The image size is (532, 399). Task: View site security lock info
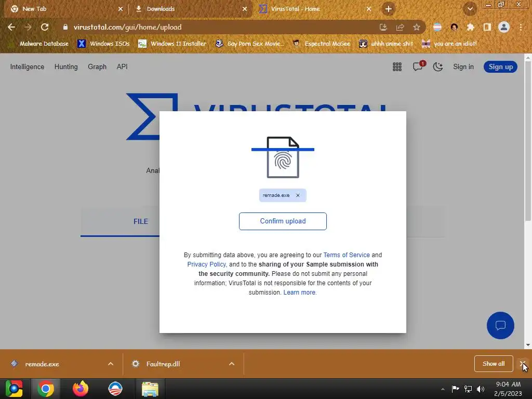point(65,27)
